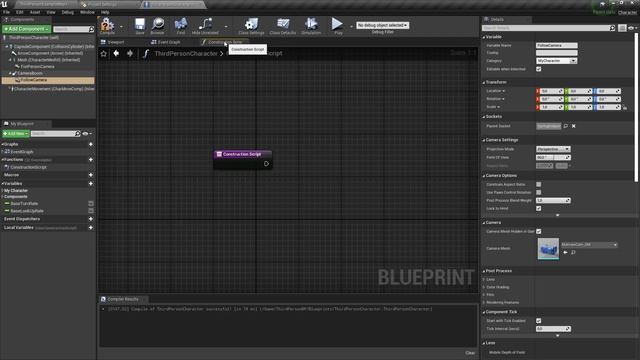
Task: Open the debug object filter dropdown
Action: (382, 25)
